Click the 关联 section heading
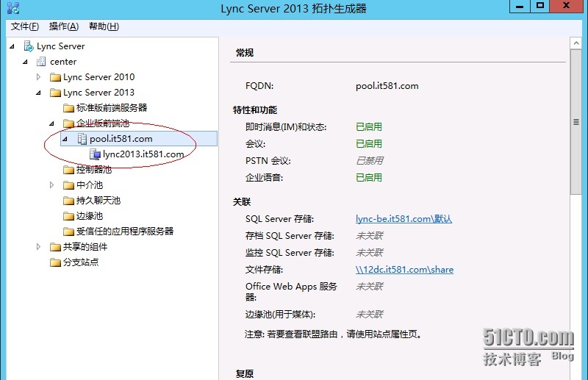The height and width of the screenshot is (380, 588). 242,202
